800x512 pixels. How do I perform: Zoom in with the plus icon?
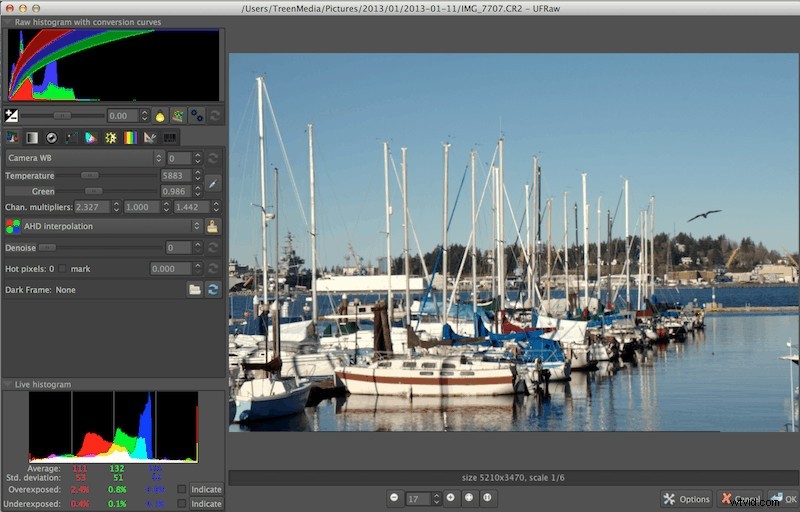tap(451, 498)
